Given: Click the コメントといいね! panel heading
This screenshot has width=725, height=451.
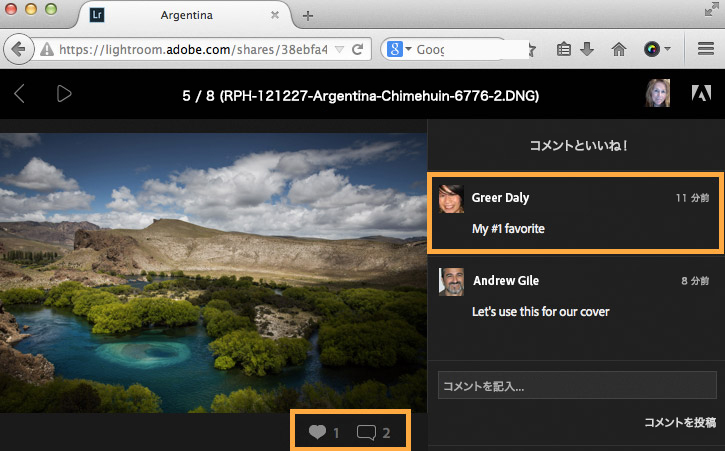Looking at the screenshot, I should pyautogui.click(x=578, y=146).
